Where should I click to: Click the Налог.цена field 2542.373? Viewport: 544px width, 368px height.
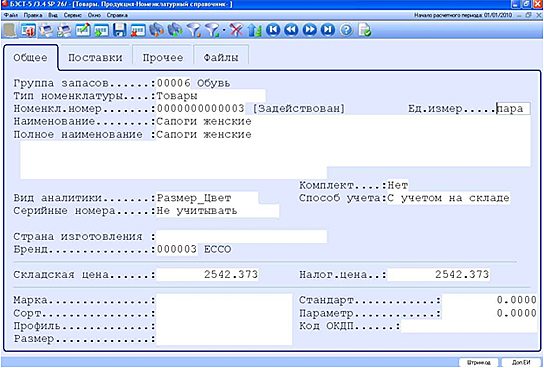pyautogui.click(x=439, y=275)
